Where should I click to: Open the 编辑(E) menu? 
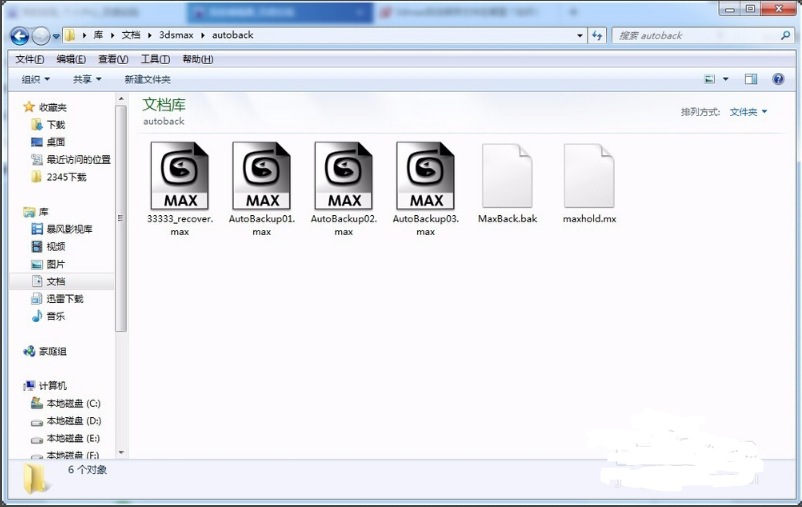71,59
